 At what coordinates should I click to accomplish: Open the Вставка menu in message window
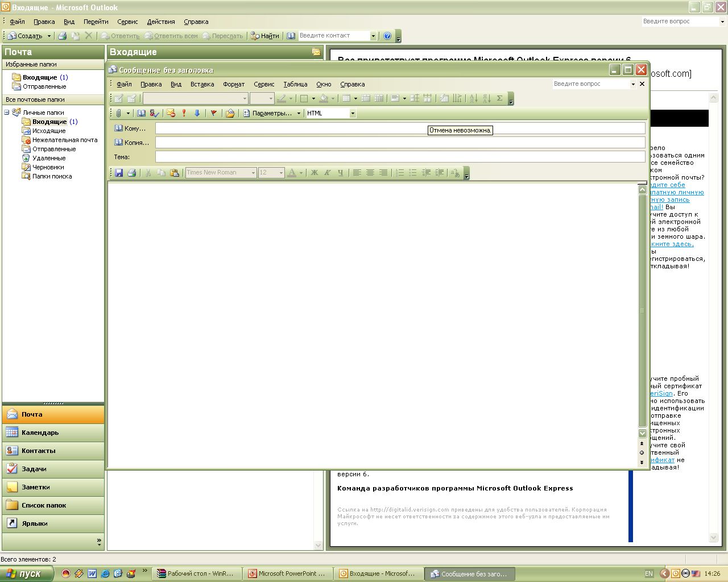pyautogui.click(x=202, y=84)
